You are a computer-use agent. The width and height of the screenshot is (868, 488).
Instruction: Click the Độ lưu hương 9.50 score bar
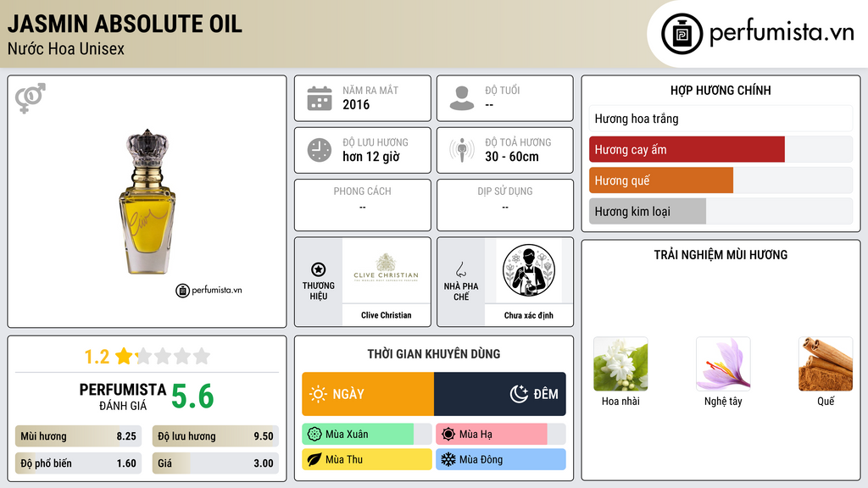pyautogui.click(x=215, y=436)
